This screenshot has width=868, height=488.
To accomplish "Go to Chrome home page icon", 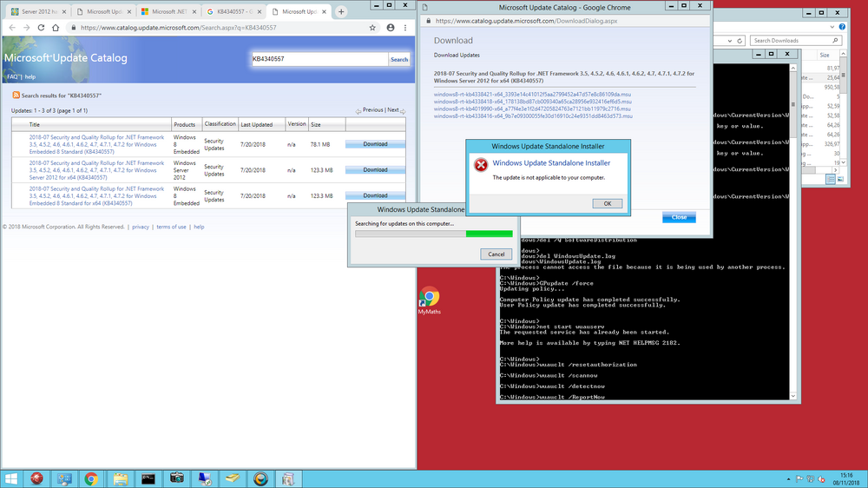I will click(x=56, y=27).
